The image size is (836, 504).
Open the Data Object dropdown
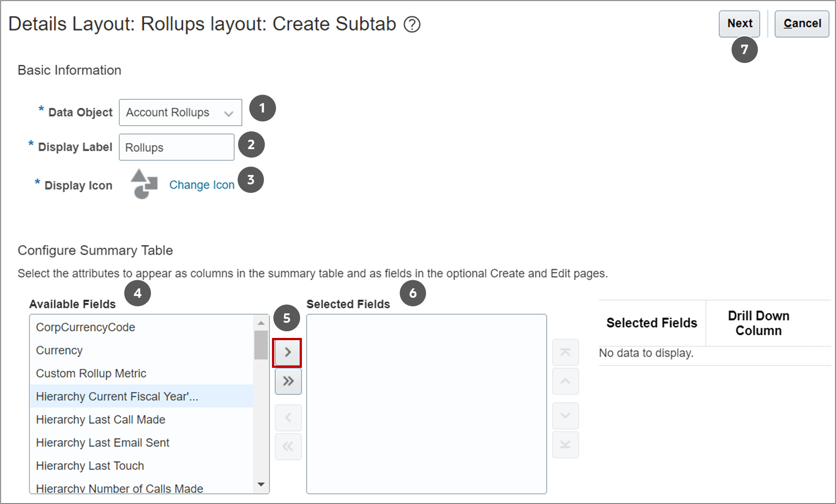tap(180, 112)
